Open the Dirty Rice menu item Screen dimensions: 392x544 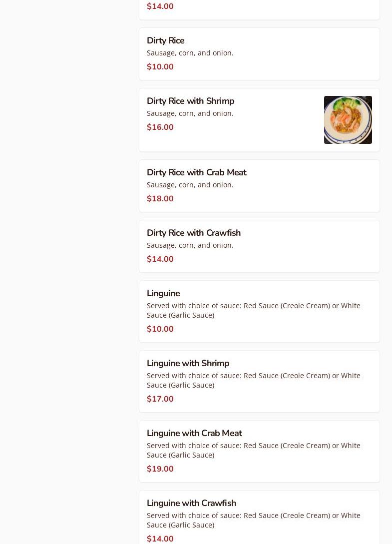tap(165, 40)
